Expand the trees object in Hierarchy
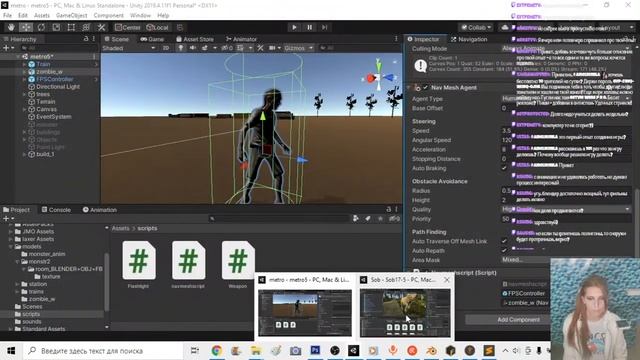The width and height of the screenshot is (640, 360). tap(24, 94)
